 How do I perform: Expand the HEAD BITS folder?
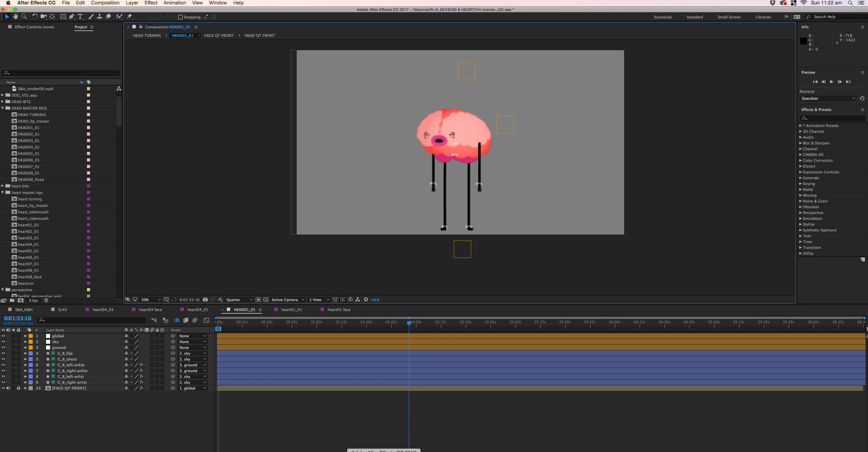click(3, 102)
